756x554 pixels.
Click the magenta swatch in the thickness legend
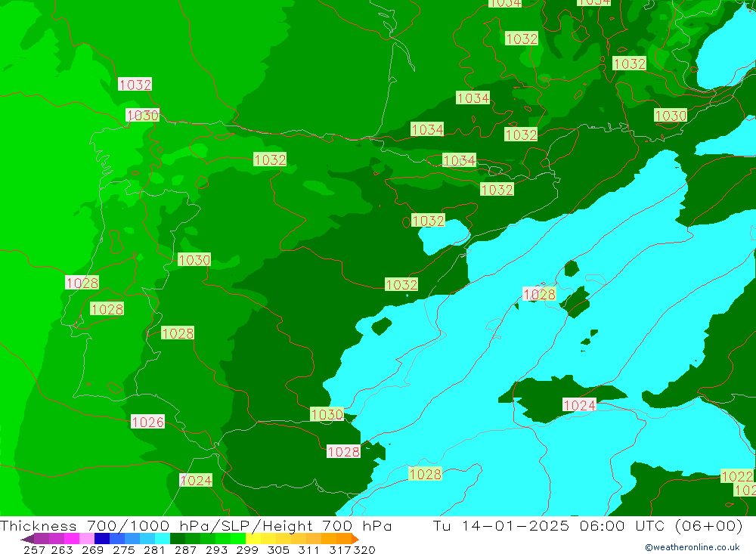[x=71, y=539]
